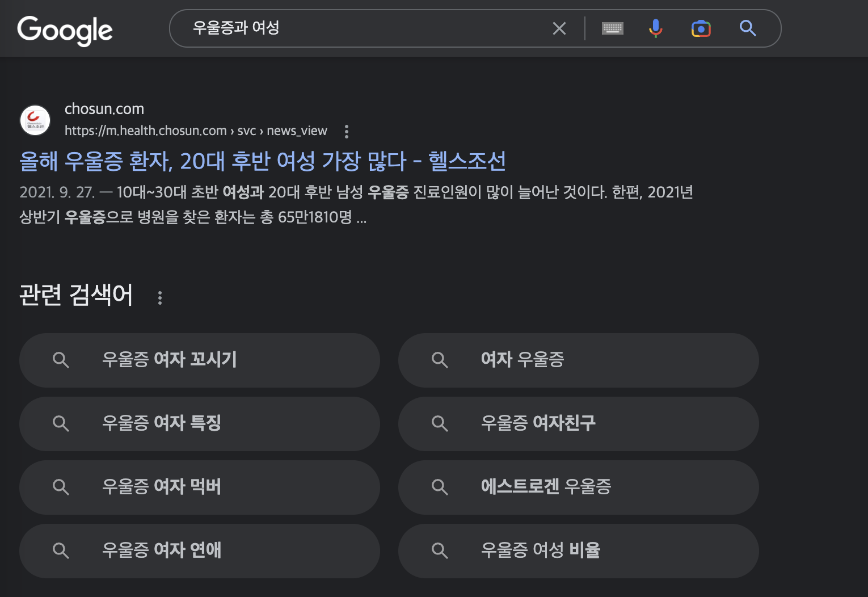The image size is (868, 597).
Task: Select related search 에스트로겐 우울증
Action: 579,487
